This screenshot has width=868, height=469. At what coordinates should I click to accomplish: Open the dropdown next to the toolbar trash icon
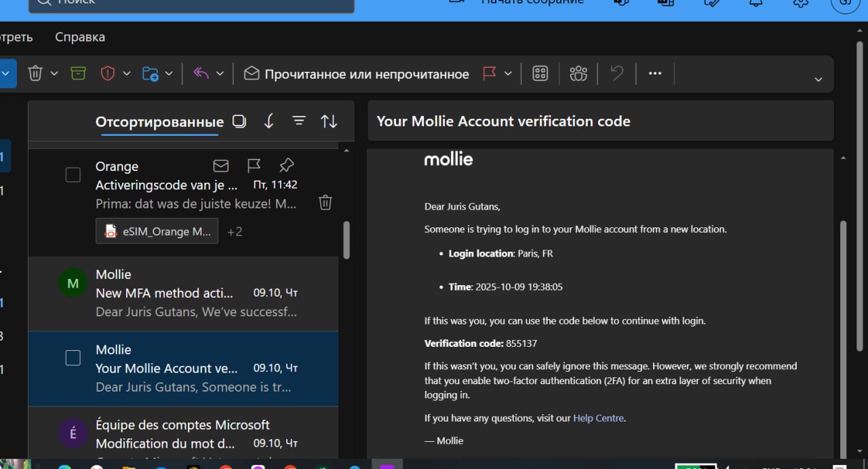(x=54, y=73)
